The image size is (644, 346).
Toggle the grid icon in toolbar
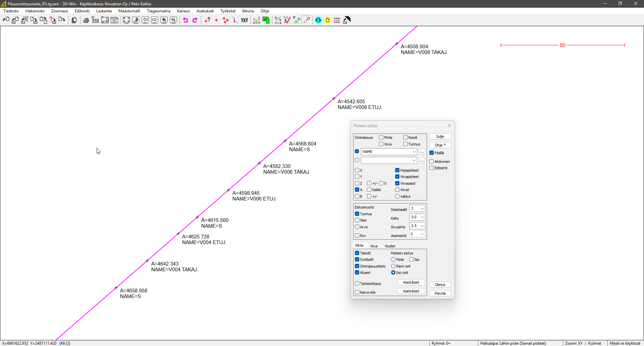click(337, 20)
